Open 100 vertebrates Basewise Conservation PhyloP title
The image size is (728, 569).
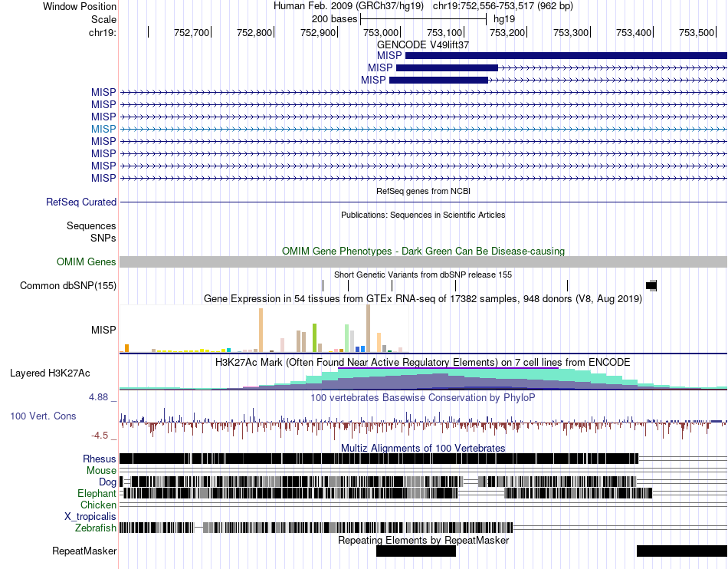coord(423,397)
